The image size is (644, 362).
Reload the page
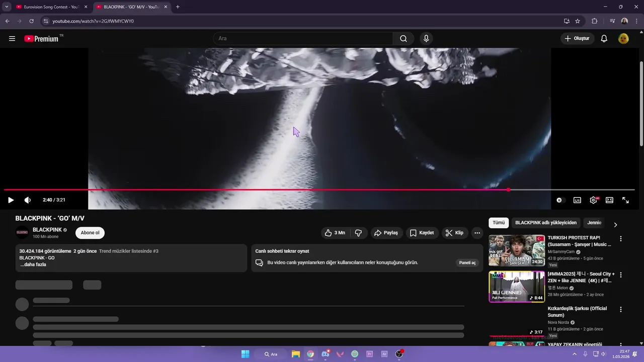click(31, 21)
